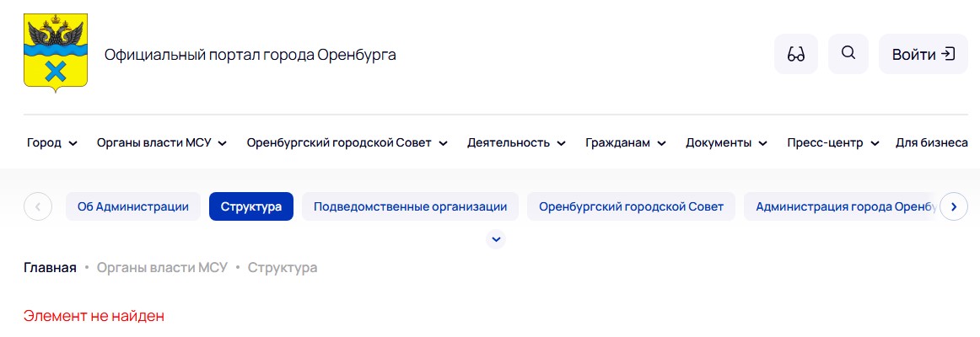Open the Деятельность menu
Image resolution: width=980 pixels, height=337 pixels.
click(x=516, y=143)
